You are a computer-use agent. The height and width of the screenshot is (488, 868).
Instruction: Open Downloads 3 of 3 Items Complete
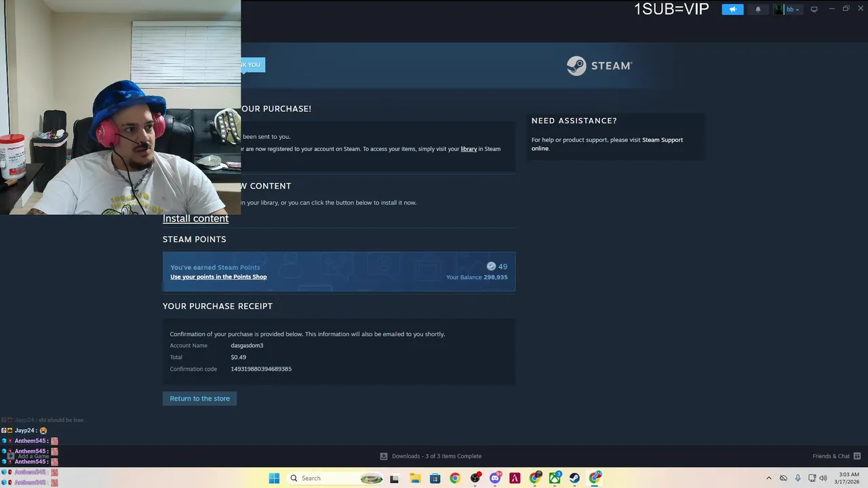436,456
